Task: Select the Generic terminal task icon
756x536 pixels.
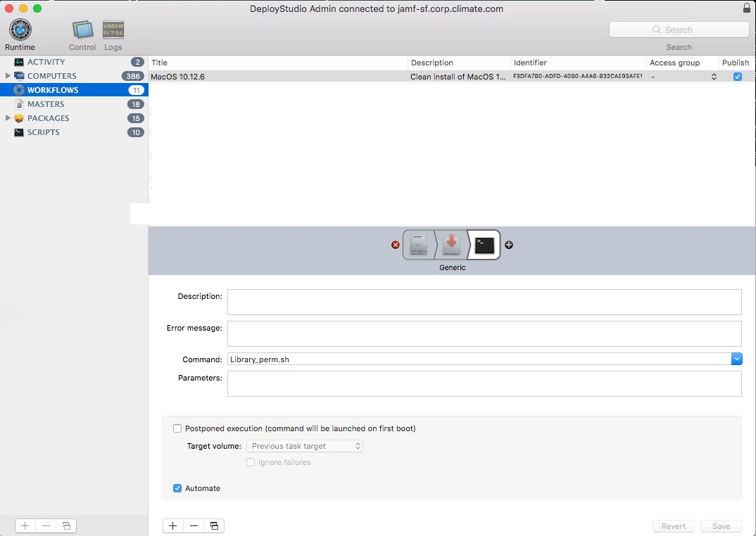Action: click(x=484, y=245)
